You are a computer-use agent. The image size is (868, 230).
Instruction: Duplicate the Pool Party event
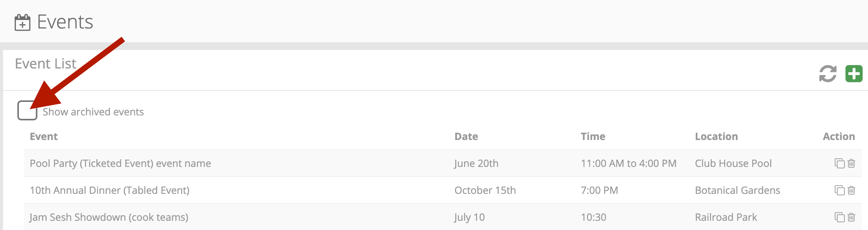coord(839,163)
